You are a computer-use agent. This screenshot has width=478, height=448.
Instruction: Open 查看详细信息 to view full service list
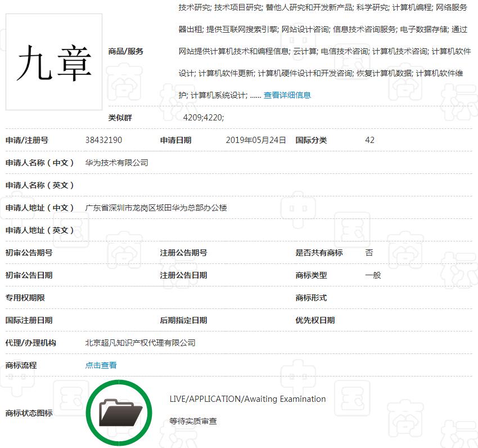coord(287,95)
